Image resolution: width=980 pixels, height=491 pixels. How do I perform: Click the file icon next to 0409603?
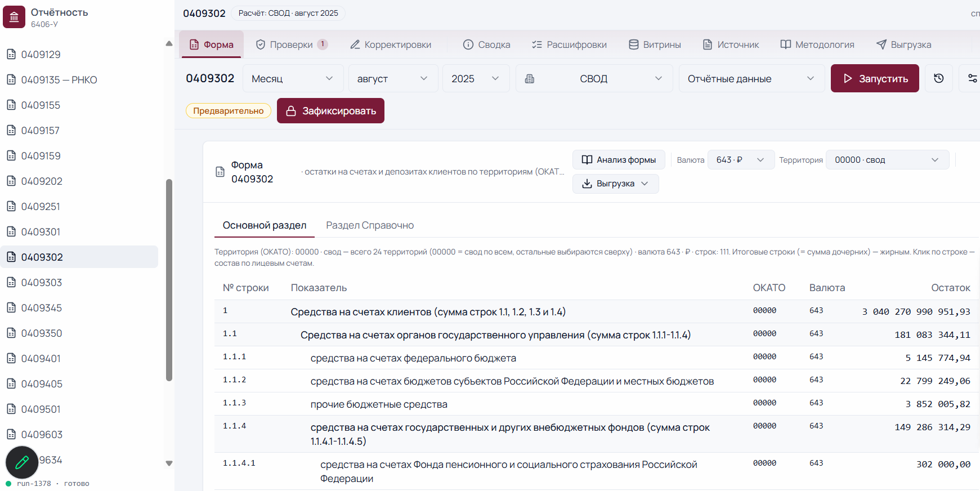click(11, 434)
